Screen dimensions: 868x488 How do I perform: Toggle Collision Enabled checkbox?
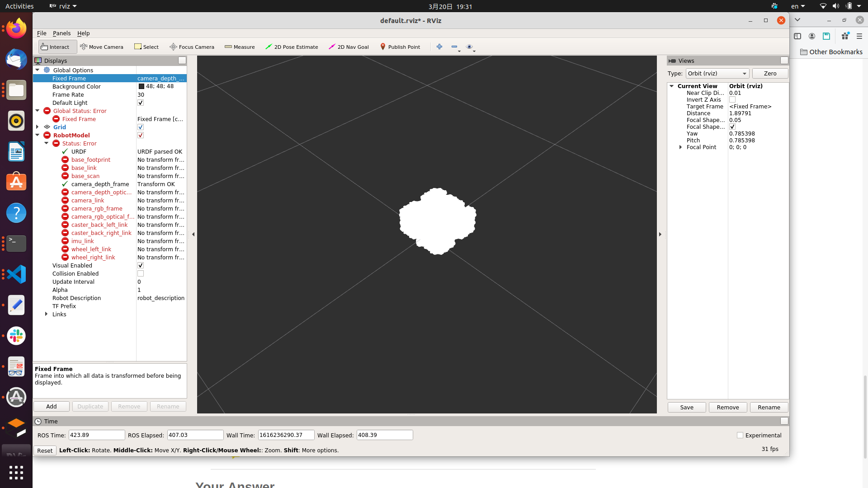[141, 273]
